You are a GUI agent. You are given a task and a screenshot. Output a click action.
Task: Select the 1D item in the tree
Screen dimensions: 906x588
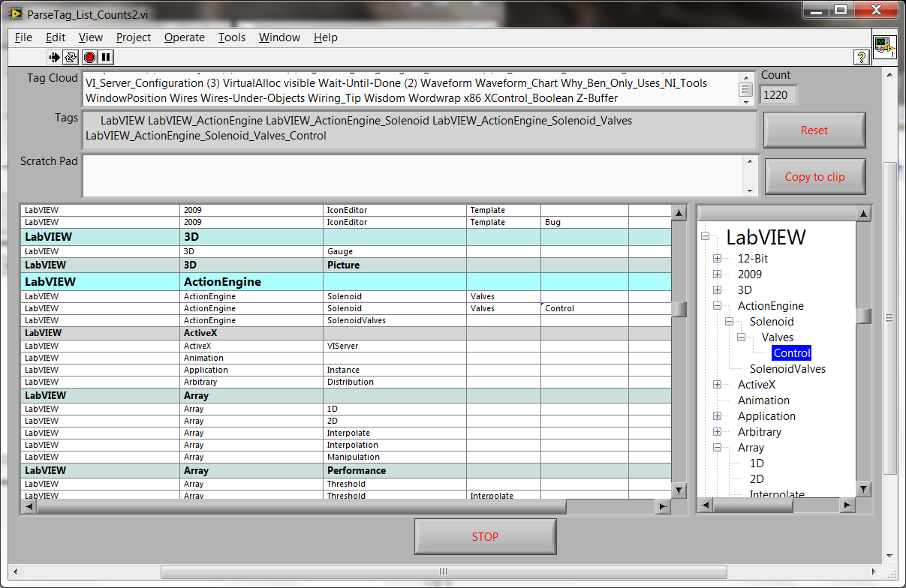click(x=757, y=463)
